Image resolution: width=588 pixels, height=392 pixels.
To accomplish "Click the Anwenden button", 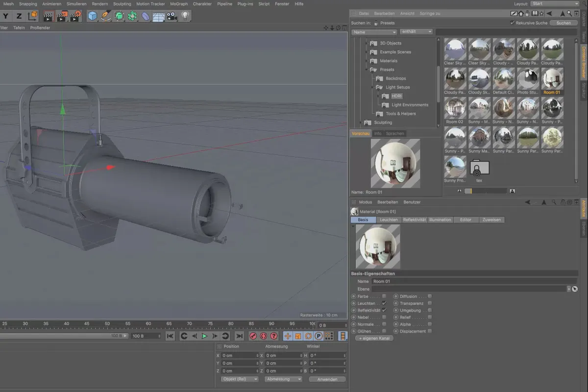I will (x=327, y=379).
